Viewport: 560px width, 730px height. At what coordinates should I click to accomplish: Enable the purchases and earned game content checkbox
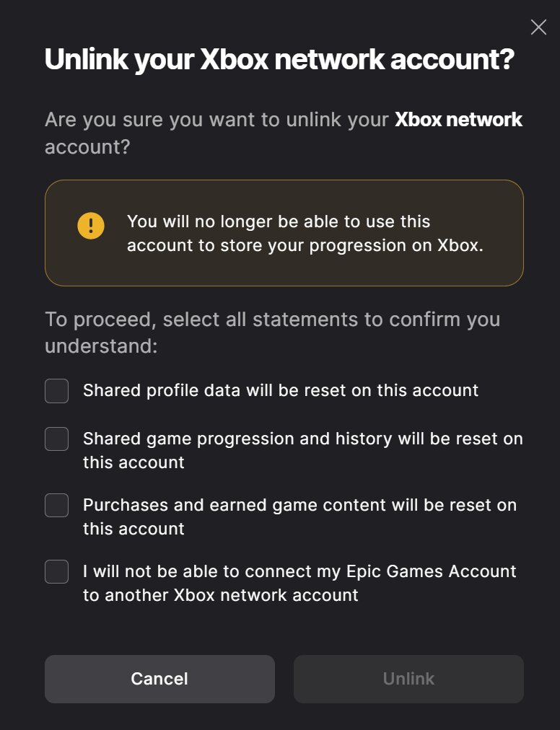[57, 505]
